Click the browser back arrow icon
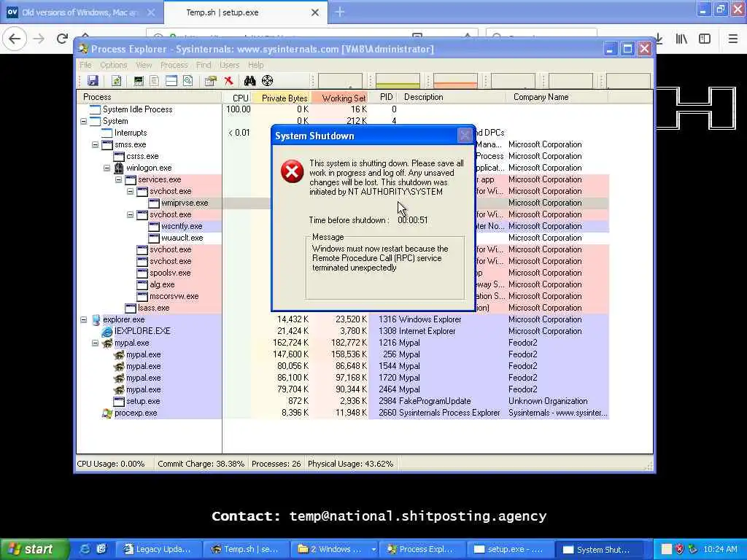 click(x=15, y=39)
